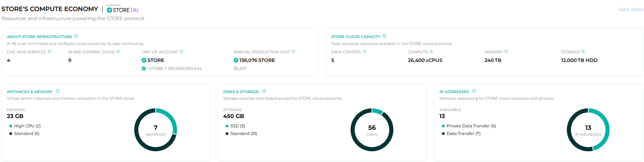644x162 pixels.
Task: Click the $5,307 cost value
Action: [240, 69]
